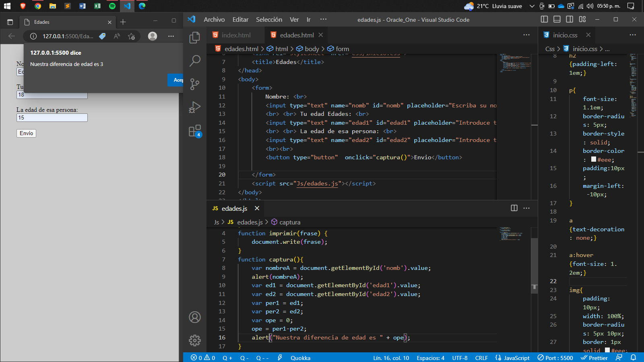Expand the Js folder breadcrumb
This screenshot has height=362, width=644.
(x=217, y=222)
